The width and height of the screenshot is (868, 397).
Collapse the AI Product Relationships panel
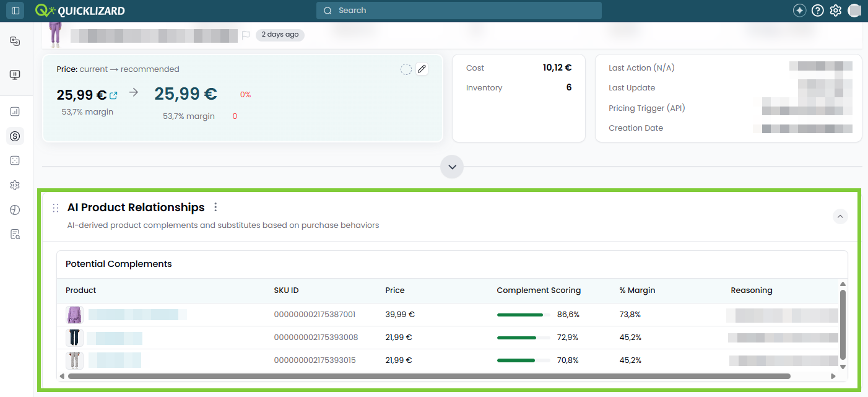point(840,216)
